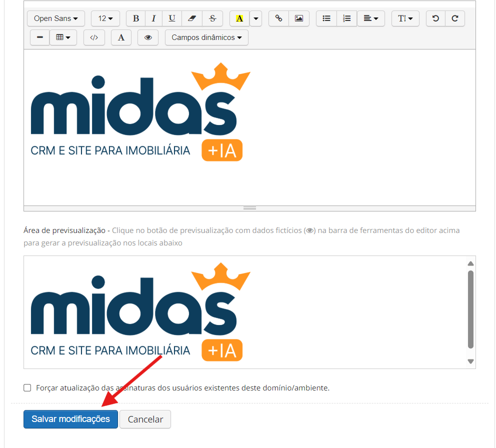The height and width of the screenshot is (448, 496).
Task: Switch to HTML code view
Action: click(94, 37)
